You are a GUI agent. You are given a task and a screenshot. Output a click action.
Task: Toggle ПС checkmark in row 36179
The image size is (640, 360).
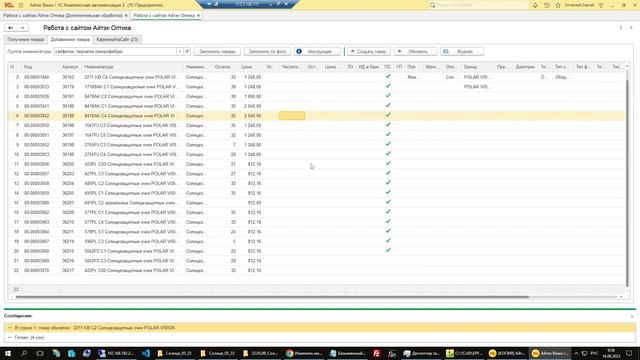388,86
